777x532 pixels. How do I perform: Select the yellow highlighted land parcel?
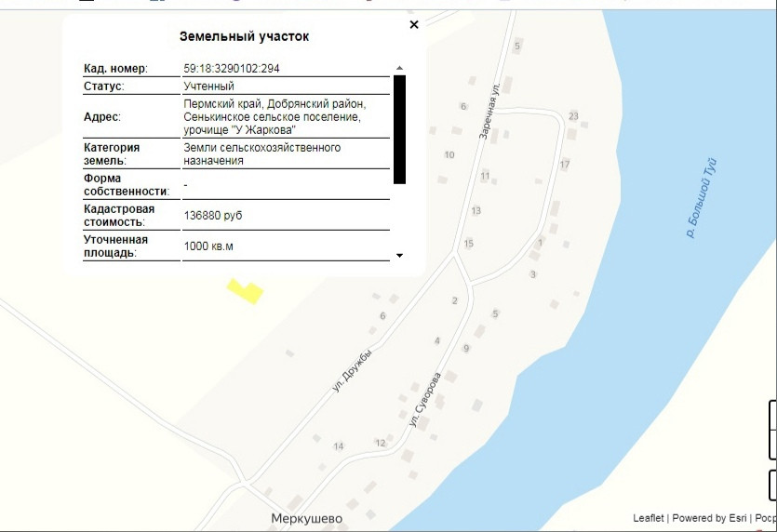click(246, 291)
